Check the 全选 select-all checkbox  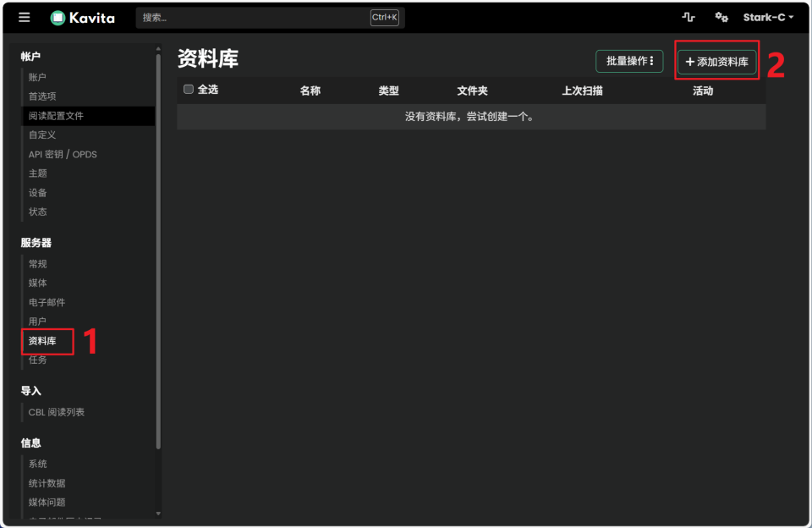pyautogui.click(x=189, y=90)
